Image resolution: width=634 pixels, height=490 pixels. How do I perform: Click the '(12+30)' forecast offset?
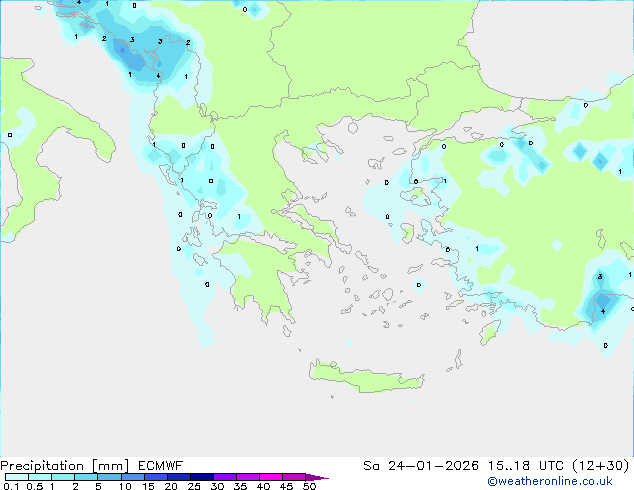(x=600, y=466)
